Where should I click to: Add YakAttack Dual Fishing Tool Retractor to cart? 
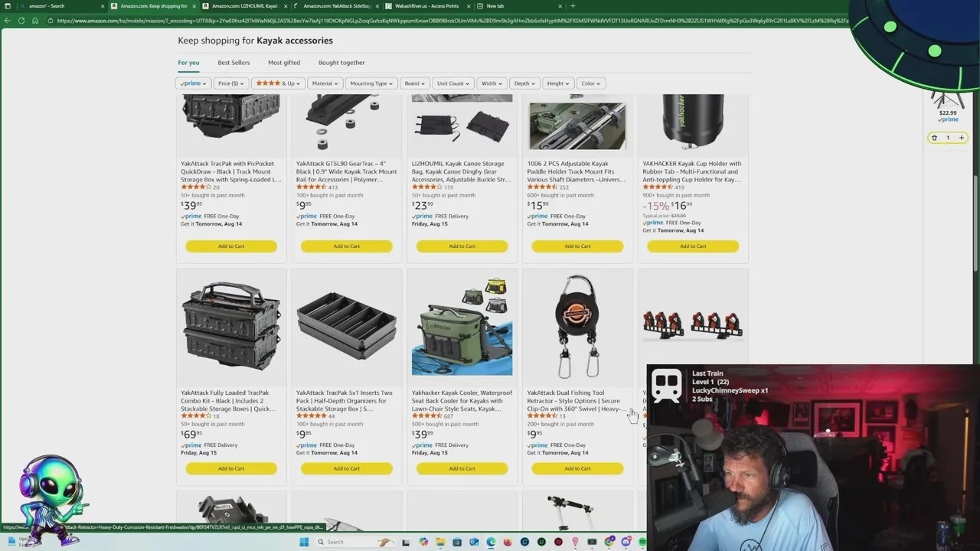[577, 468]
